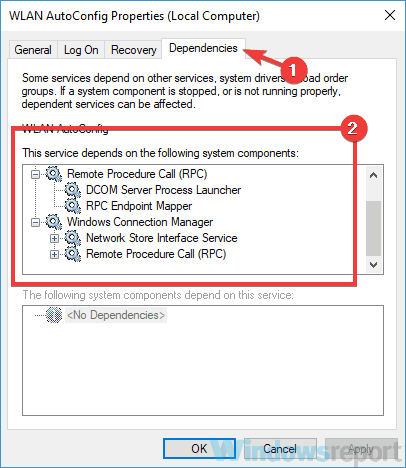Collapse the top Remote Procedure Call (RPC) node
406x468 pixels.
click(35, 174)
